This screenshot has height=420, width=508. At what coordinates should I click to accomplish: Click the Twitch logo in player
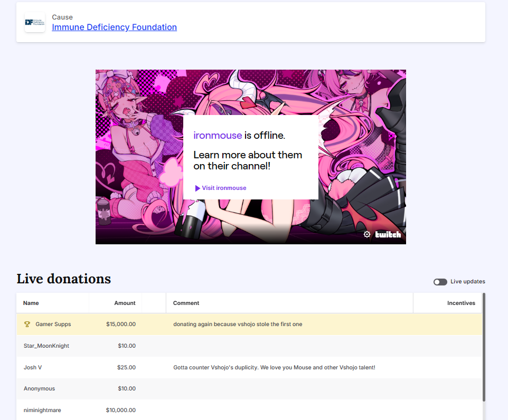pyautogui.click(x=388, y=234)
